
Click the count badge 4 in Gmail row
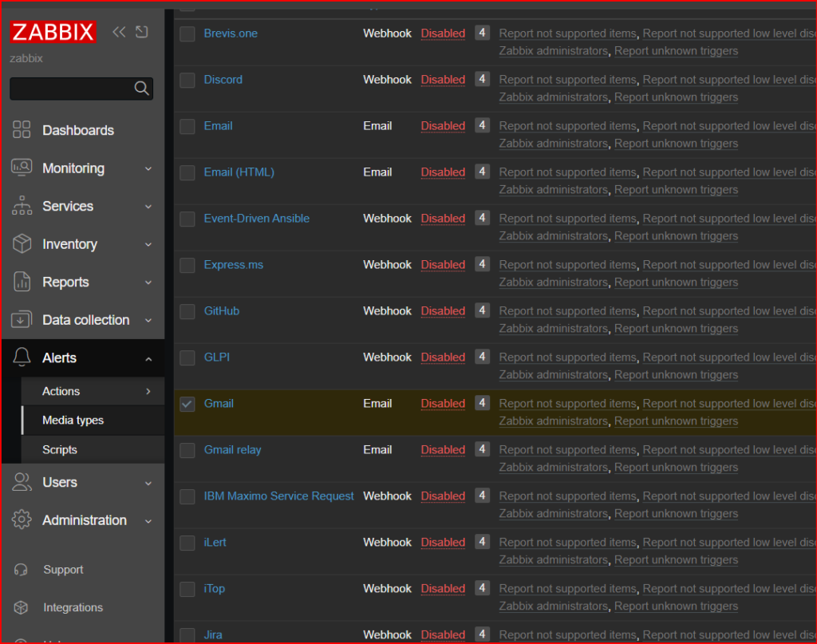click(482, 403)
